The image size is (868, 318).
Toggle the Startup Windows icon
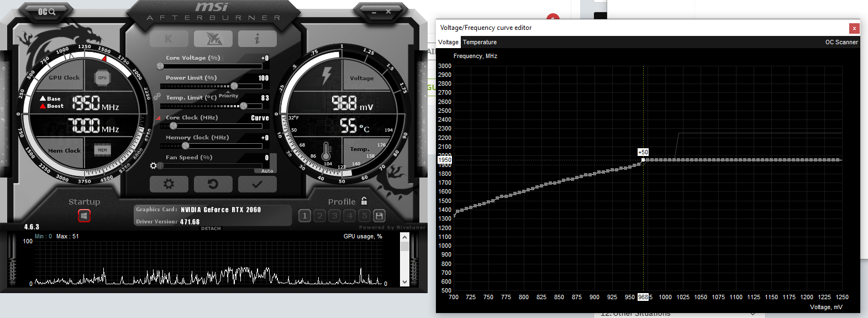coord(84,216)
